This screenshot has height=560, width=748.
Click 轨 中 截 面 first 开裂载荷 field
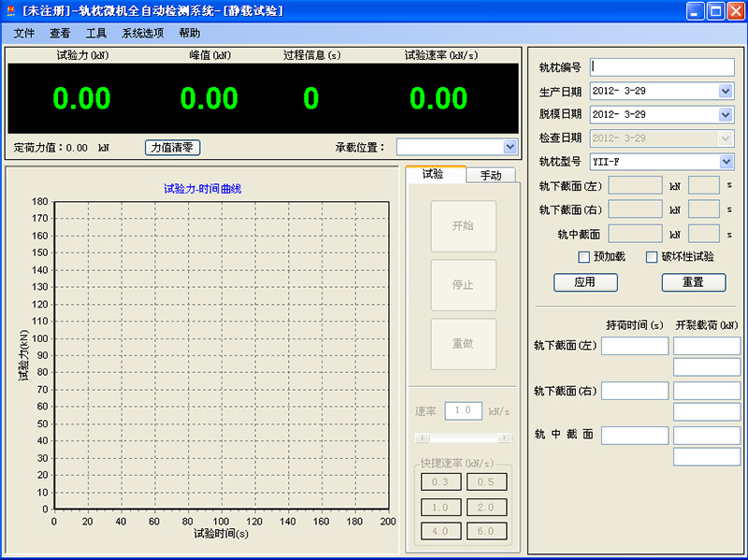(x=707, y=436)
